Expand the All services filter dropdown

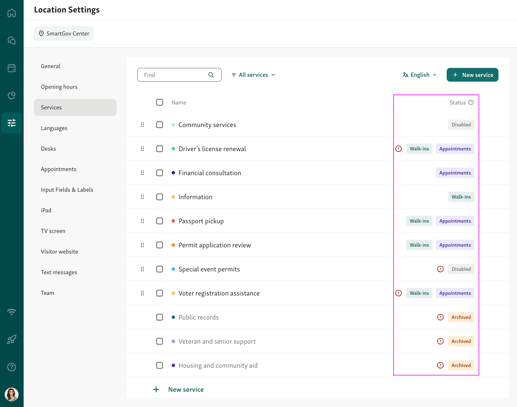pos(253,75)
